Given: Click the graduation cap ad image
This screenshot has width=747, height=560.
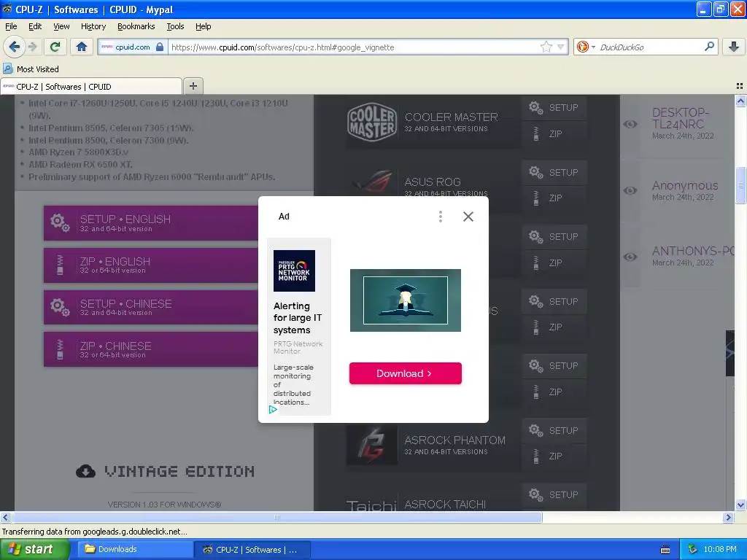Looking at the screenshot, I should [x=406, y=300].
